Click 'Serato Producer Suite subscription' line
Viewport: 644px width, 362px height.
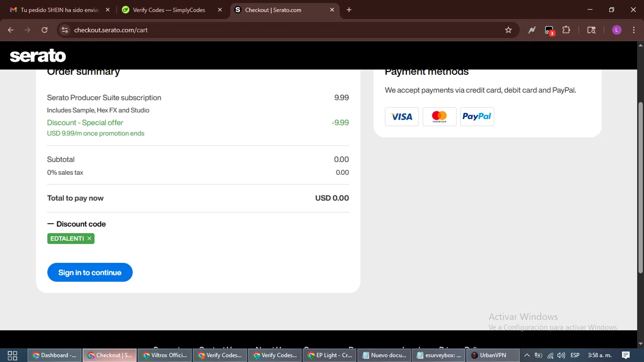104,98
